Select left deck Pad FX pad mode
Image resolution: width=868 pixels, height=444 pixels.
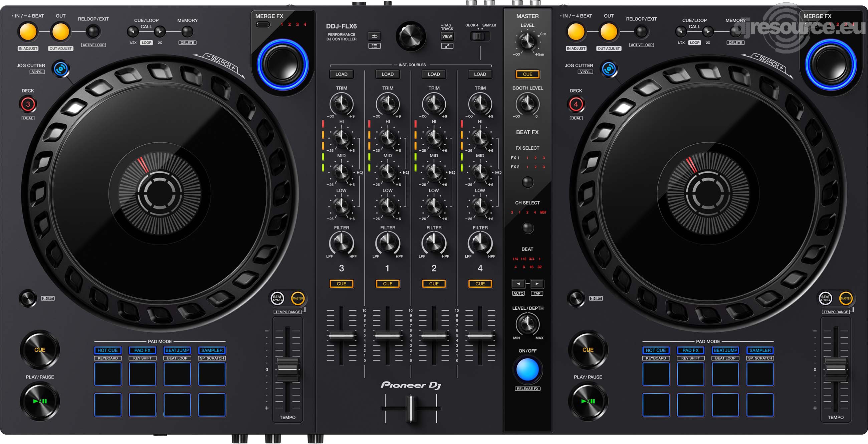point(142,350)
